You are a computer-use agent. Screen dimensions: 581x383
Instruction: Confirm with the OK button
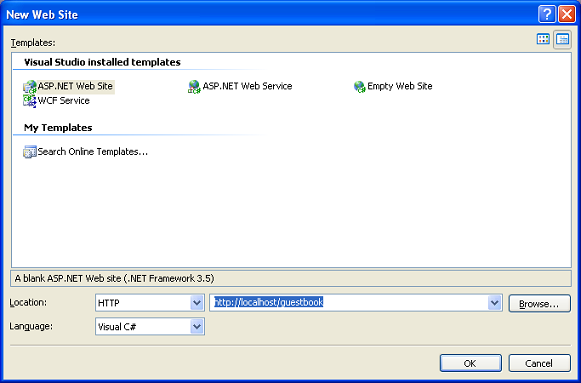click(x=471, y=363)
